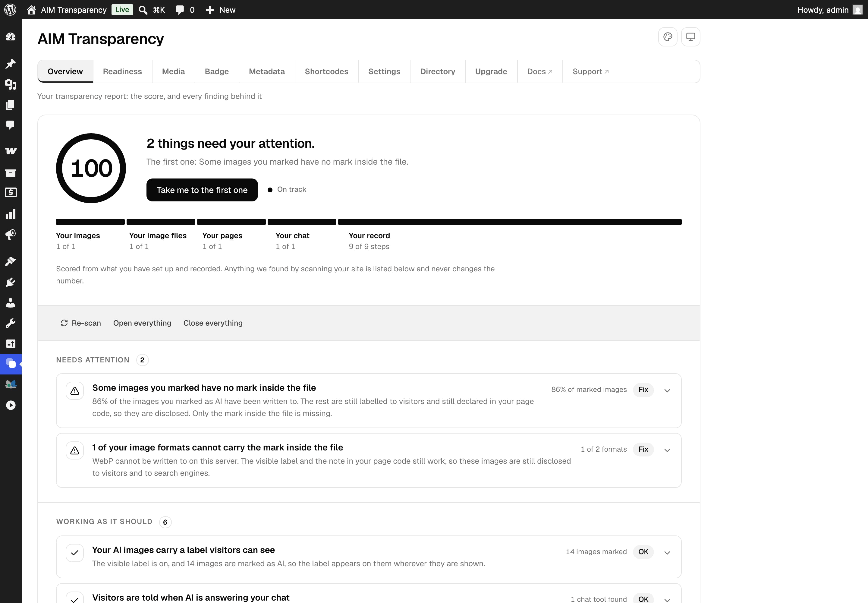868x603 pixels.
Task: Click the monitor display mode icon
Action: click(x=690, y=37)
